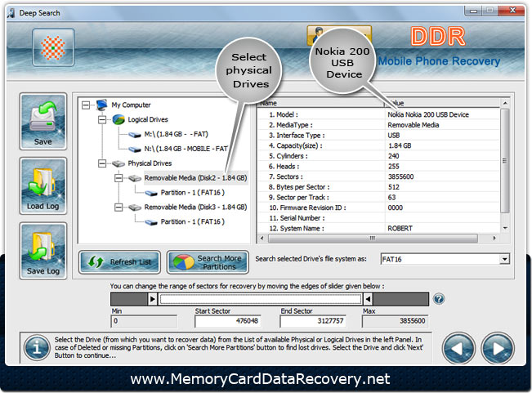
Task: Click the Min value field
Action: tap(144, 321)
